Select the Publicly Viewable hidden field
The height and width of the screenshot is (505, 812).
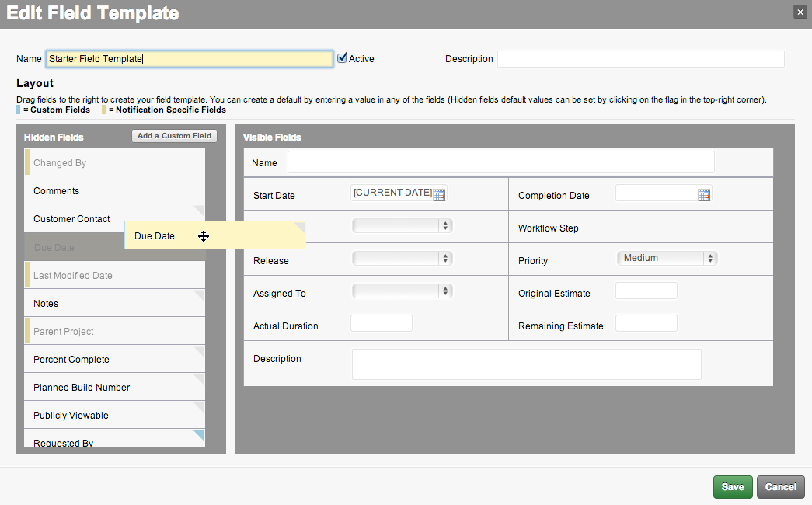tap(114, 416)
